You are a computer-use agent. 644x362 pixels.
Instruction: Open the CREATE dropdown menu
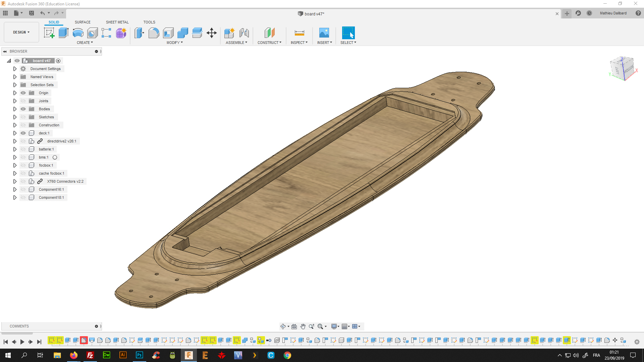point(85,43)
